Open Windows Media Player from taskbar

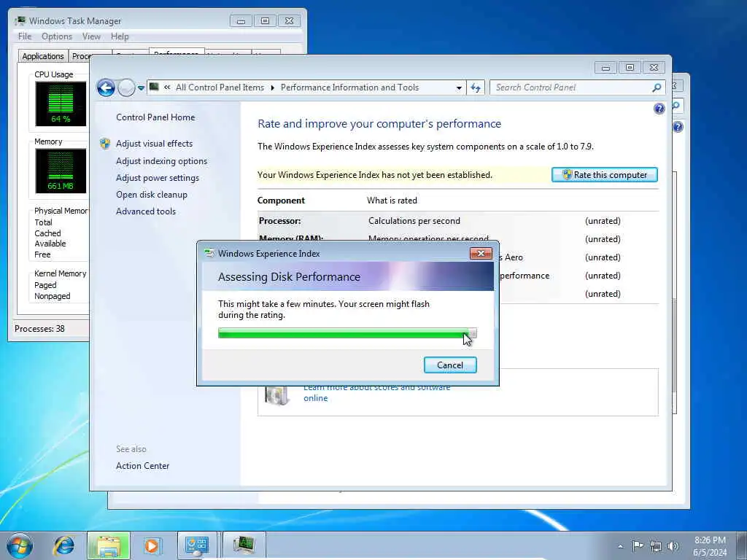pos(152,545)
